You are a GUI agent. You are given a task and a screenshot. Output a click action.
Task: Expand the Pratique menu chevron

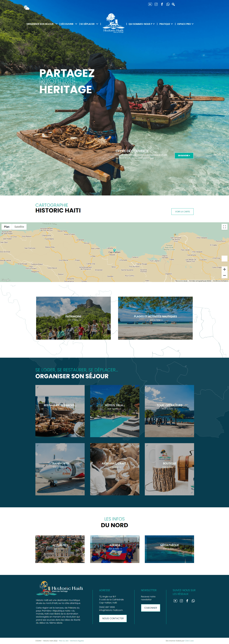pos(172,24)
